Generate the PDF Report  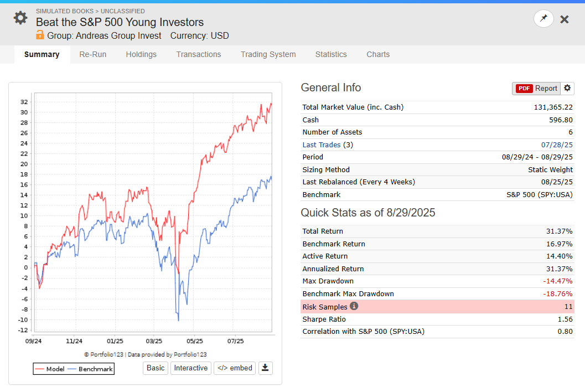point(536,89)
